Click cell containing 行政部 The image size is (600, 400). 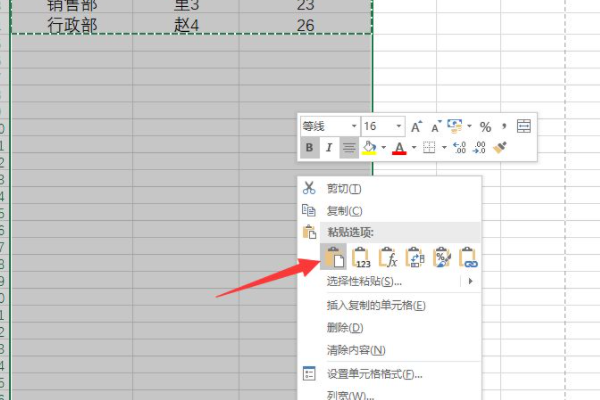(72, 25)
